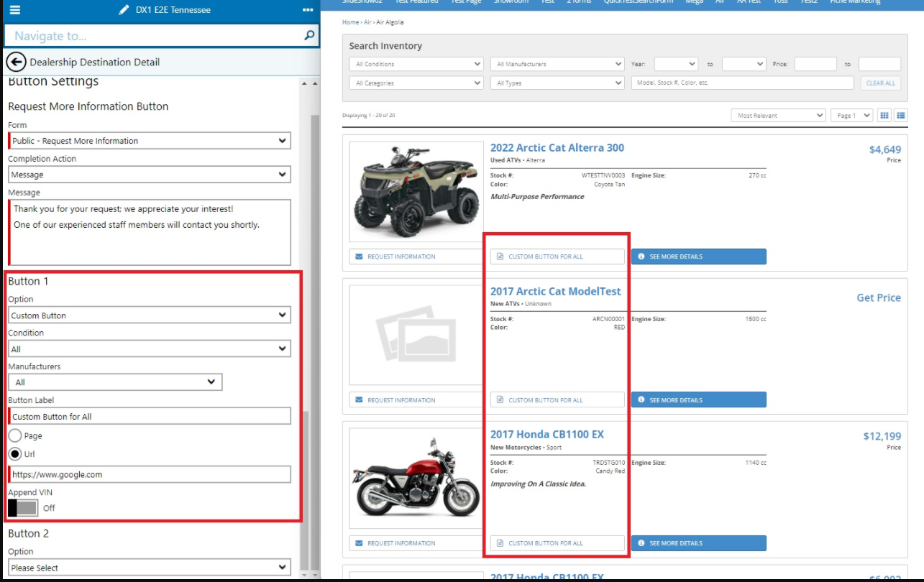Viewport: 924px width, 582px height.
Task: Open the Page 1 pagination dropdown
Action: click(x=851, y=115)
